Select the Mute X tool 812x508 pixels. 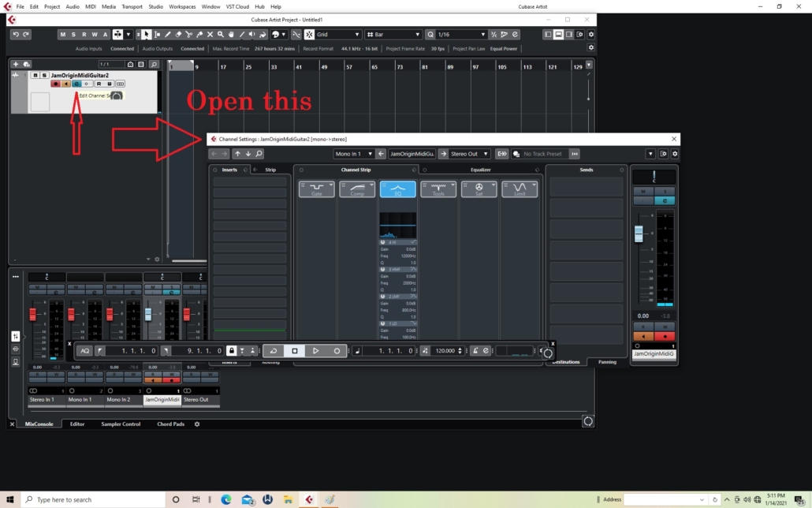pos(210,34)
